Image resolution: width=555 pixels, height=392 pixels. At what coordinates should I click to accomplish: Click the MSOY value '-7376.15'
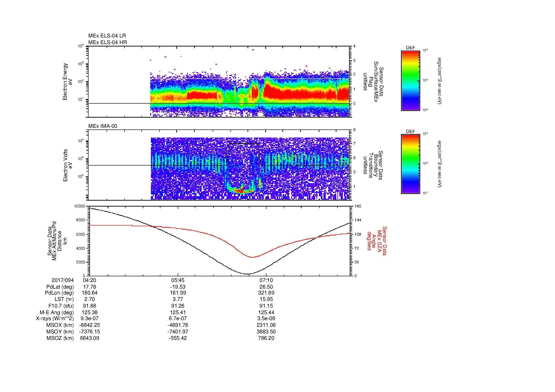tap(89, 332)
